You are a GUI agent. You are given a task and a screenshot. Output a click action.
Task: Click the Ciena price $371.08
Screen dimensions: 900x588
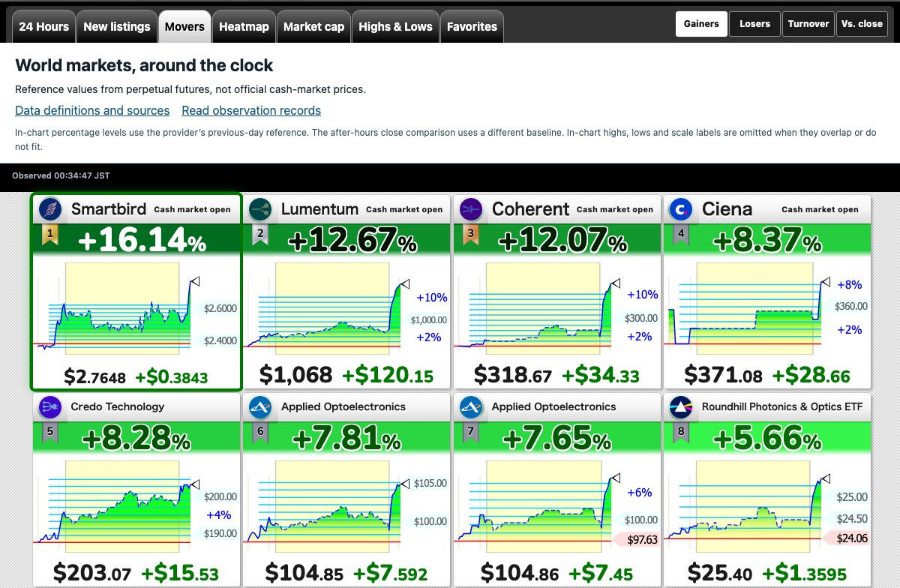pyautogui.click(x=723, y=374)
